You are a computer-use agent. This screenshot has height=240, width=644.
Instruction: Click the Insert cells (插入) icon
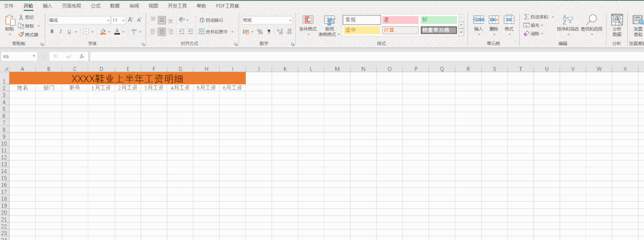pyautogui.click(x=479, y=20)
